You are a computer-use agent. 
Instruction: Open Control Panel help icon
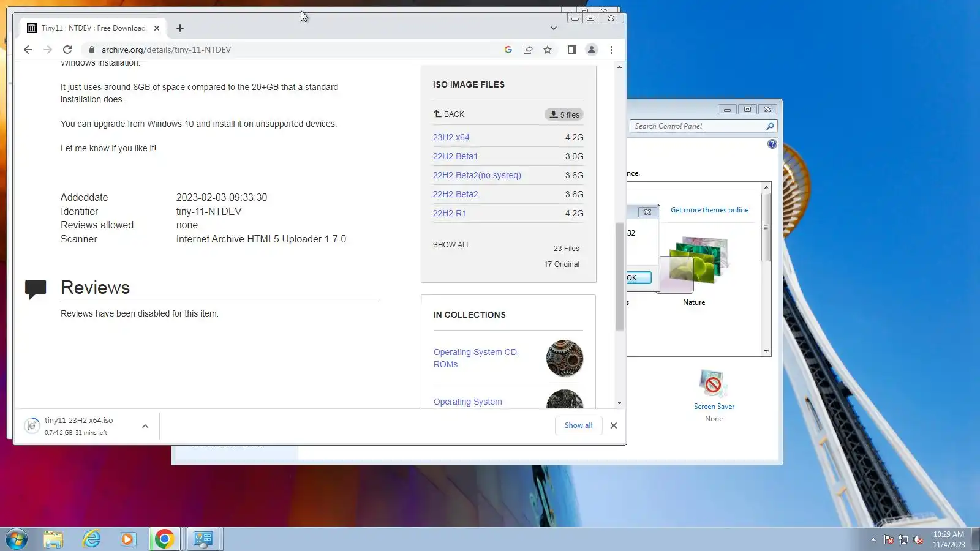[x=772, y=144]
